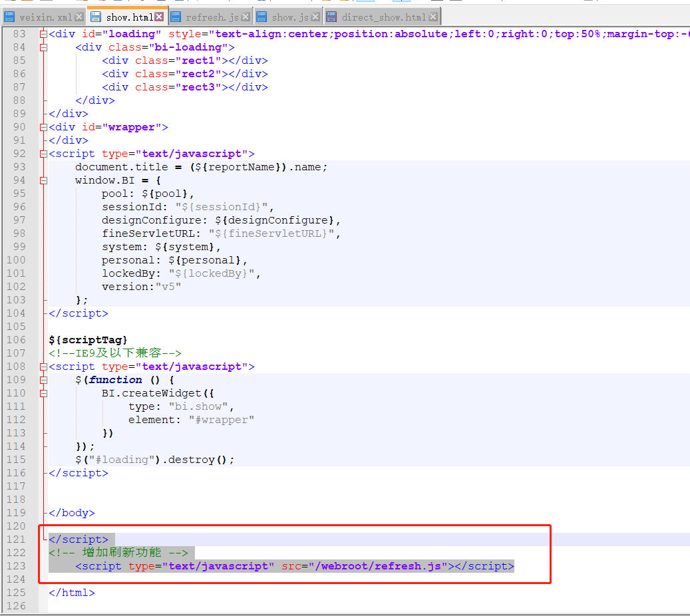Click the "system: ${system}," line
The height and width of the screenshot is (616, 690).
coord(161,247)
